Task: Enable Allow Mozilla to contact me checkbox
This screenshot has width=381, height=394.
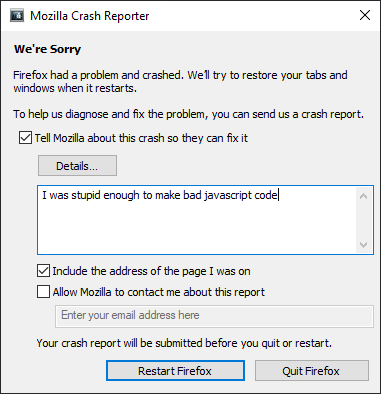Action: tap(43, 292)
